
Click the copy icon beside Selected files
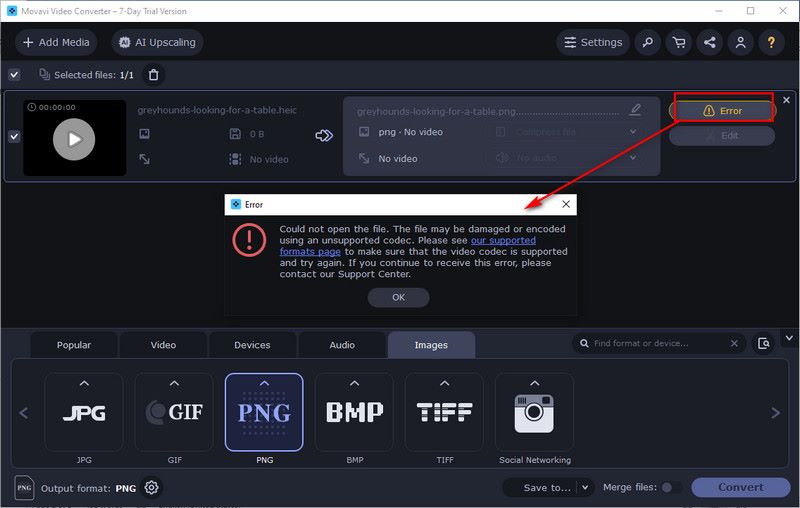pyautogui.click(x=44, y=74)
